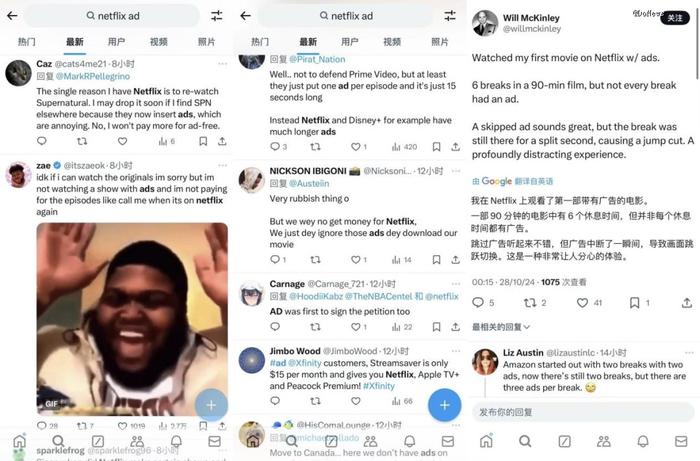Open @MarkRPellegrino mention link
The height and width of the screenshot is (461, 700).
click(x=93, y=76)
